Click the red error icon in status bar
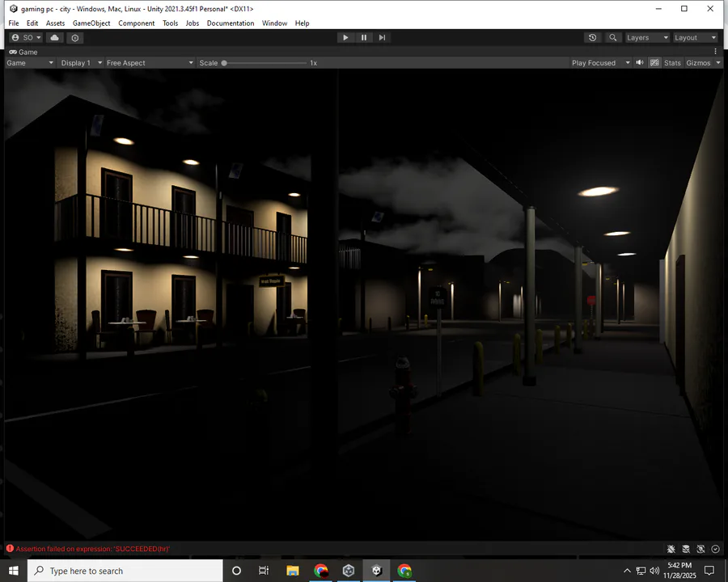This screenshot has height=582, width=728. coord(10,549)
